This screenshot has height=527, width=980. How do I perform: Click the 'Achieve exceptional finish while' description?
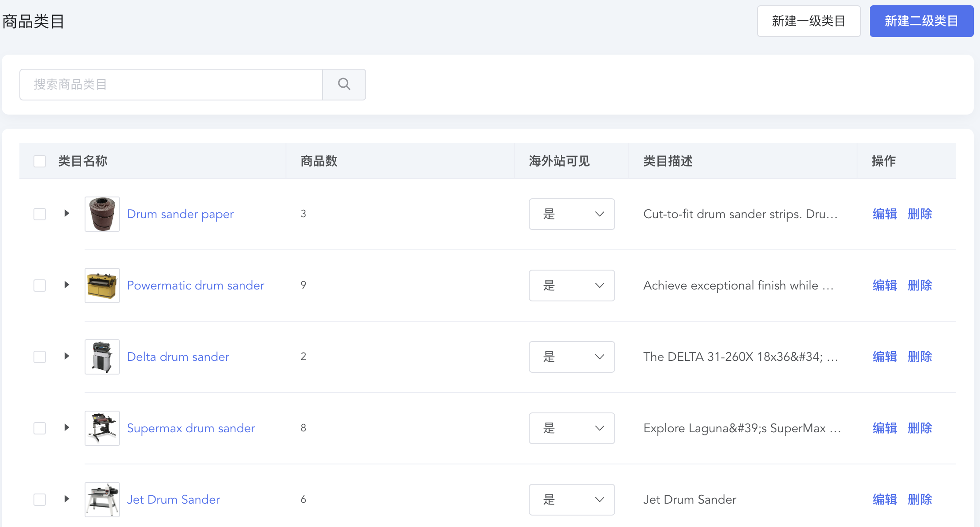(739, 286)
